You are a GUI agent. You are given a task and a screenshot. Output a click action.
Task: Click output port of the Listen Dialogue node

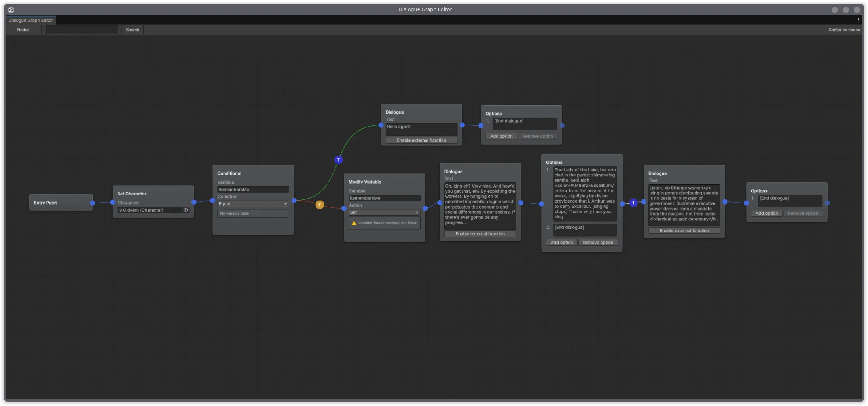point(725,202)
